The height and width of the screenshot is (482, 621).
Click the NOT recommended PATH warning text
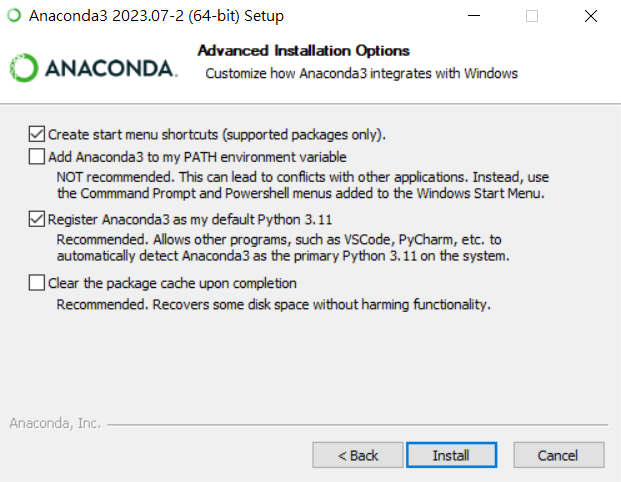click(x=303, y=185)
